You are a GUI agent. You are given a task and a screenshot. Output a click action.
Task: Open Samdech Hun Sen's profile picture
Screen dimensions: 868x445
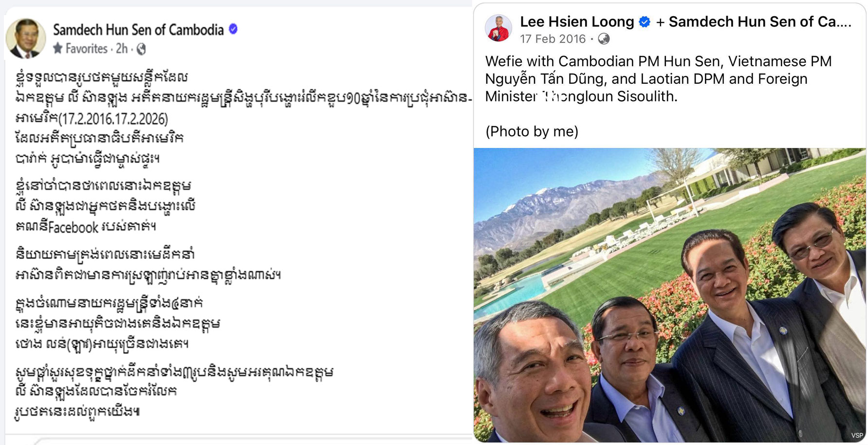tap(25, 38)
